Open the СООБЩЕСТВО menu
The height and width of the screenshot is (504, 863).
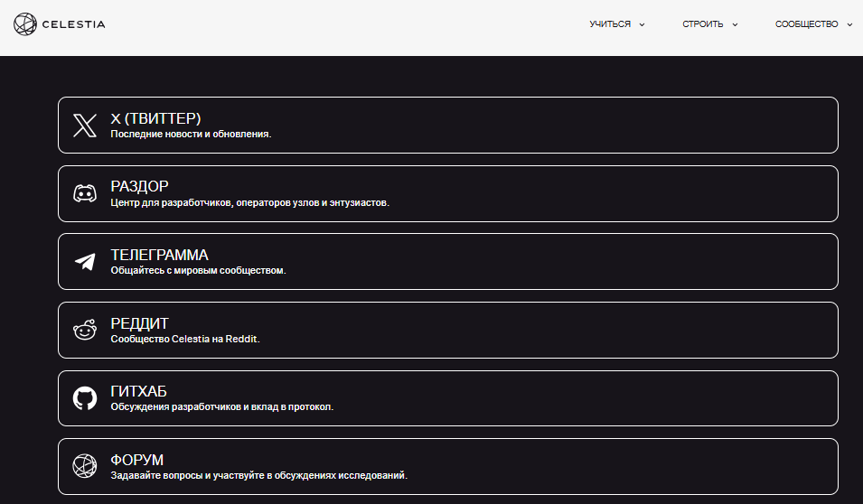[x=806, y=24]
